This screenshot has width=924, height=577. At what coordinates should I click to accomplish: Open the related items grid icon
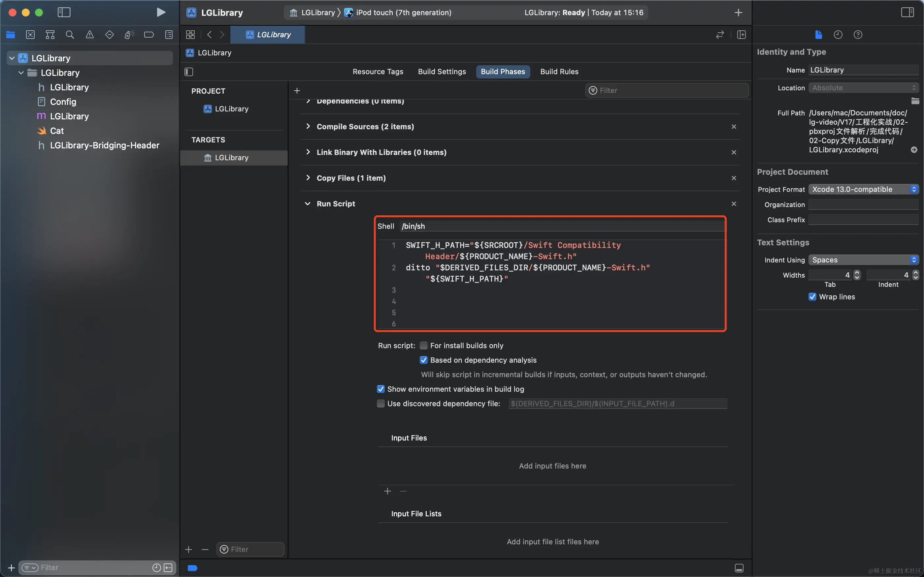(x=190, y=35)
